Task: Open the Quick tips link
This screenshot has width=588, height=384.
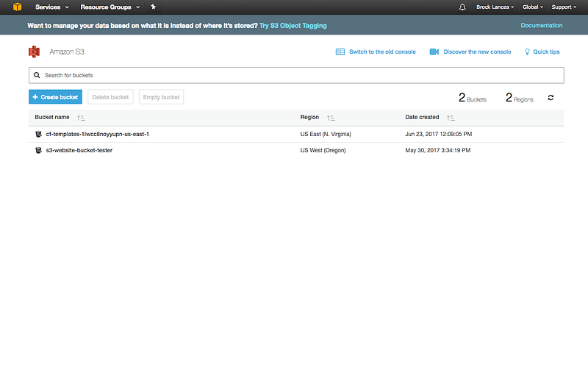Action: tap(546, 51)
